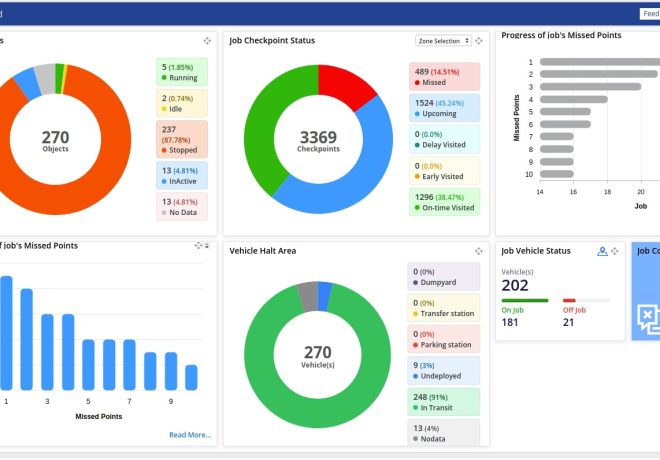Click move icon on the objects status widget
This screenshot has height=460, width=660.
pos(207,41)
